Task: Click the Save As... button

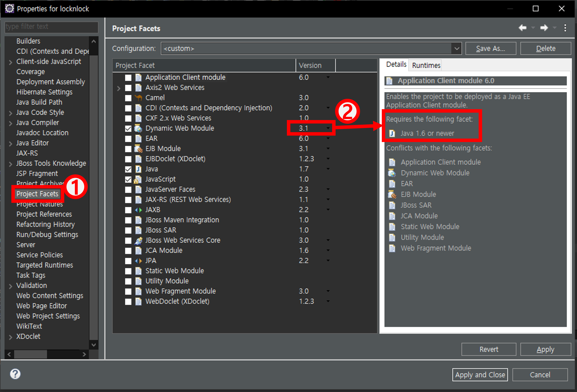Action: click(x=490, y=48)
